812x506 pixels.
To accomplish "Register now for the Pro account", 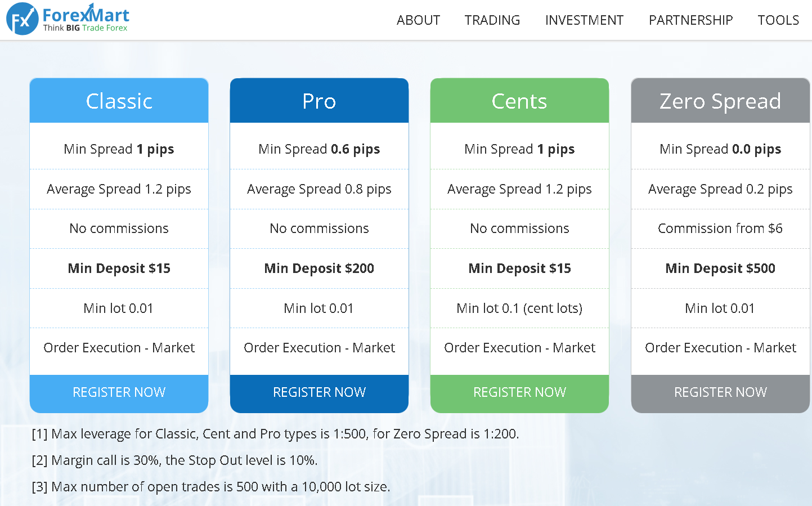I will coord(319,392).
